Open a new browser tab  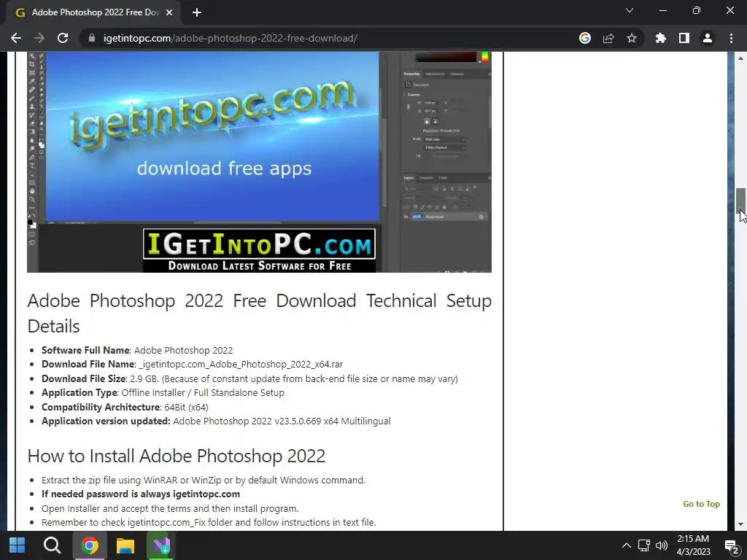(197, 12)
